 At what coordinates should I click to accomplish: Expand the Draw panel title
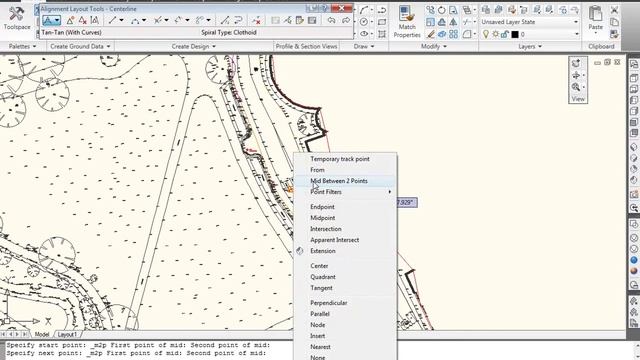click(364, 47)
